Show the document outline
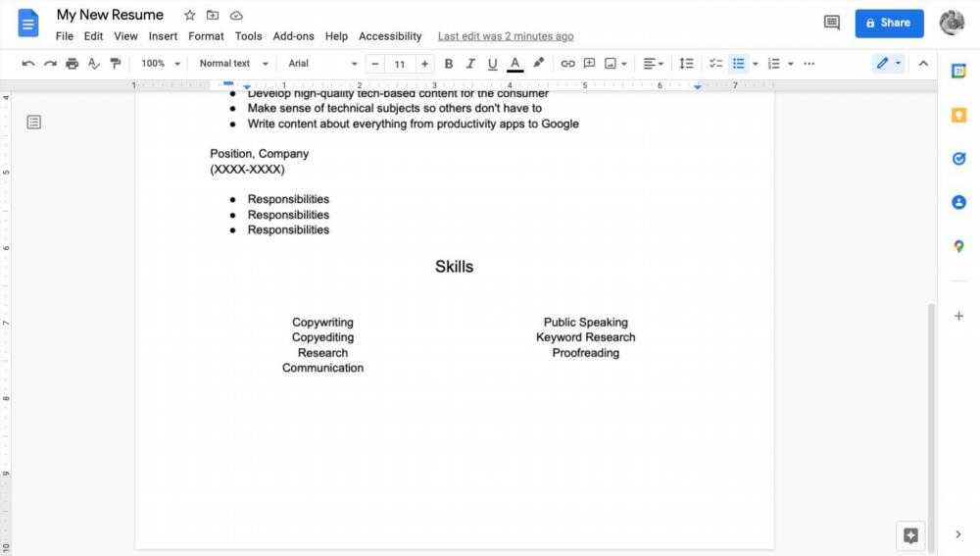 click(33, 123)
